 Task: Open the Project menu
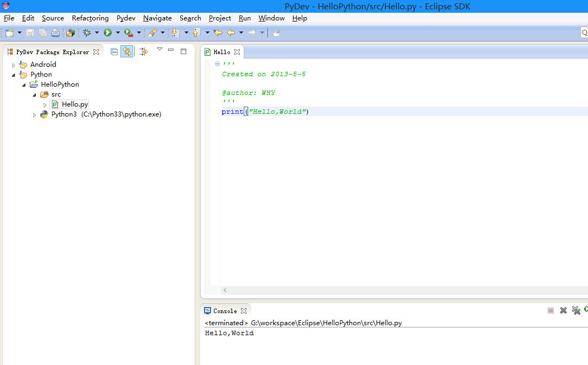click(220, 18)
